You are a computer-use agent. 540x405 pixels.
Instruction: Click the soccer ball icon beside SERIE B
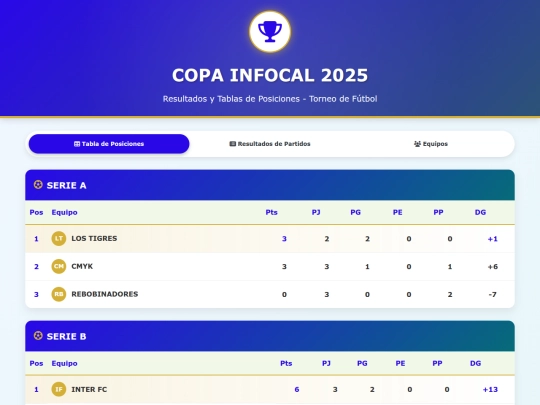pyautogui.click(x=38, y=336)
